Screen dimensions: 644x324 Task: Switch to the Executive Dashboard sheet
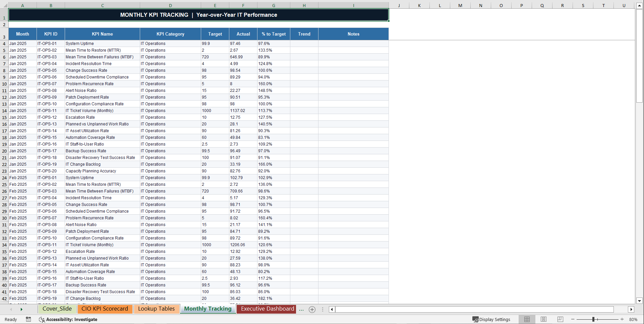pos(266,309)
